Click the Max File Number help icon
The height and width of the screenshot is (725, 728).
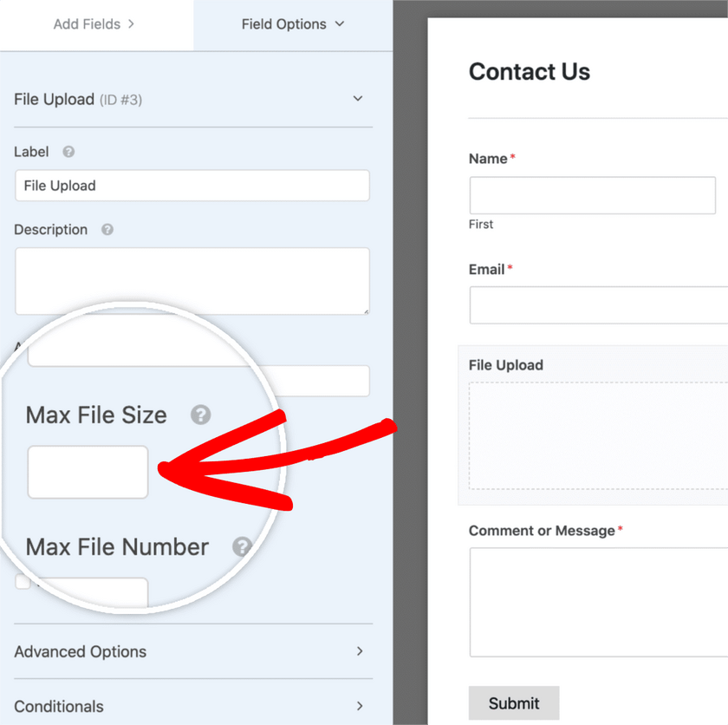pyautogui.click(x=242, y=546)
